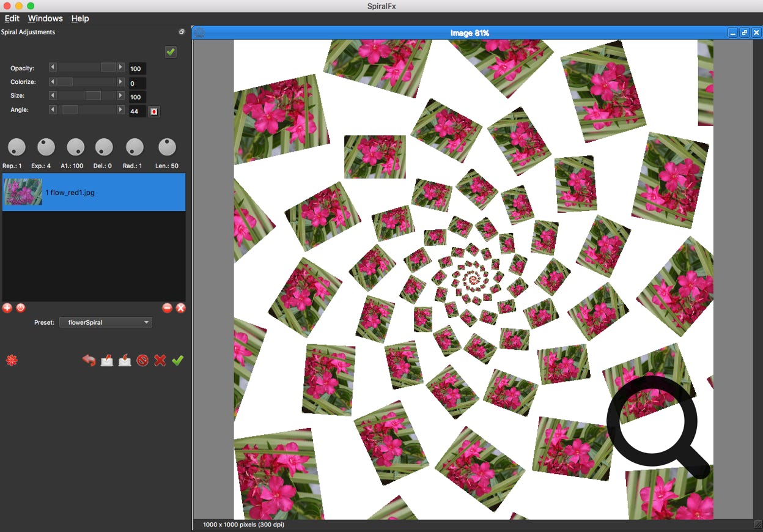Screen dimensions: 763x532
Task: Click the Colorize slider handle
Action: coord(65,81)
